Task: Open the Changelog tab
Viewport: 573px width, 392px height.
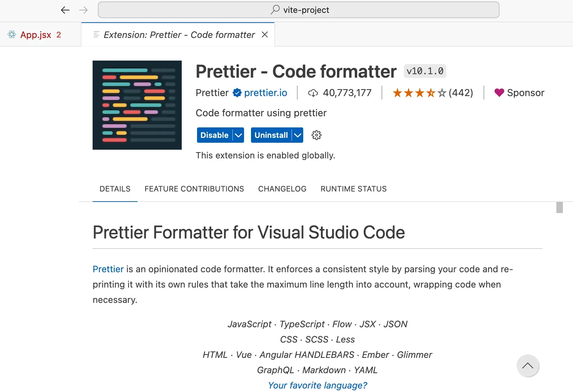Action: (x=282, y=189)
